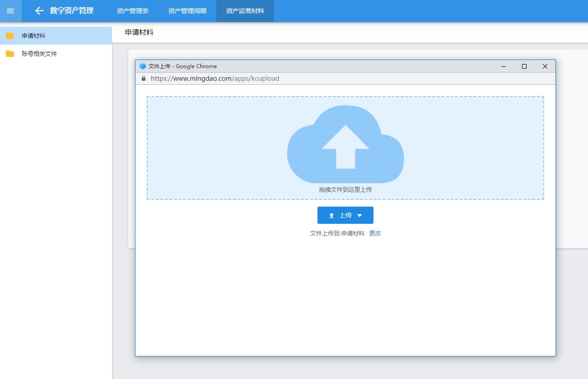Go back using the left arrow icon
588x379 pixels.
[39, 11]
